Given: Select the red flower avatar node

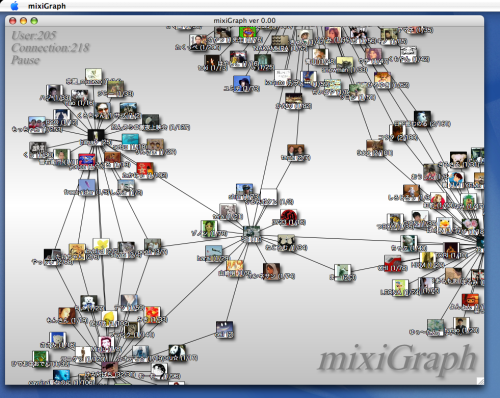Looking at the screenshot, I should coord(152,314).
